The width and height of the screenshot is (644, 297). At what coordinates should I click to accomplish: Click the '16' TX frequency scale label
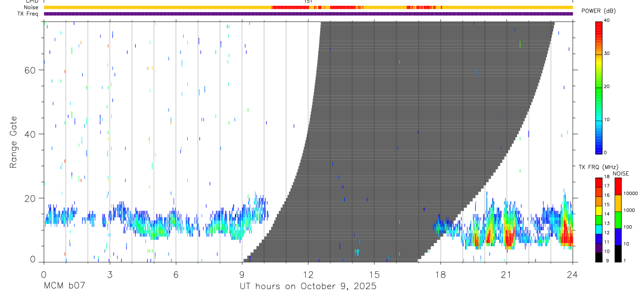(607, 195)
